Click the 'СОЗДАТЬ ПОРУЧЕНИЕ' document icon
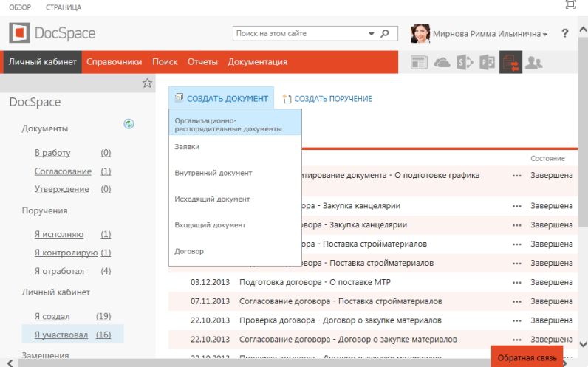Screen dimensions: 588x367 point(287,99)
